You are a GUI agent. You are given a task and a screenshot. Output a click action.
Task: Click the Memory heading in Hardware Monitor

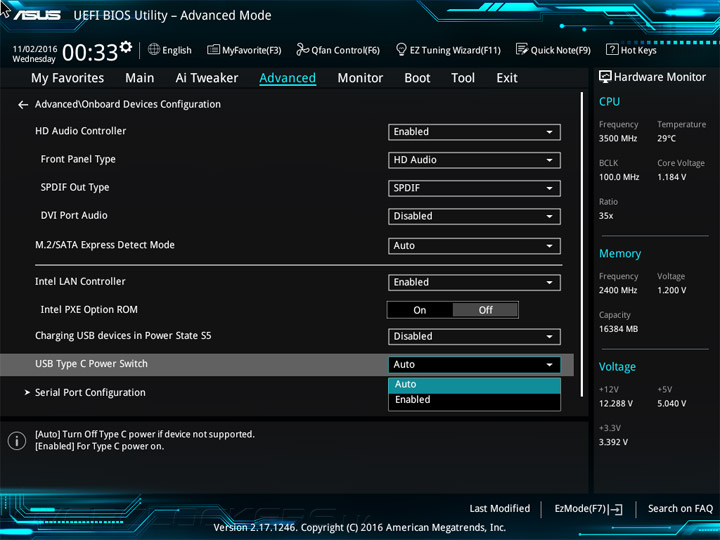(620, 253)
